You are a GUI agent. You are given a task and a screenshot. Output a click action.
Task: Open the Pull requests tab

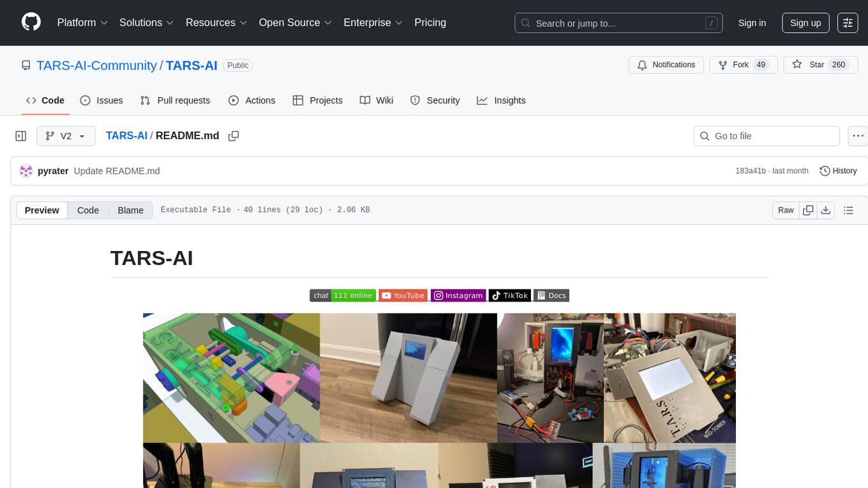click(175, 100)
